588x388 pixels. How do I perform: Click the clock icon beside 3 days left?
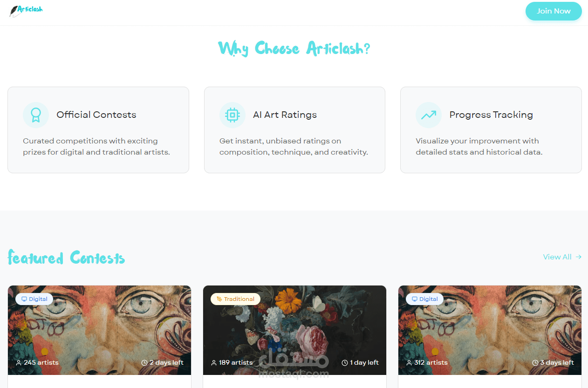535,363
